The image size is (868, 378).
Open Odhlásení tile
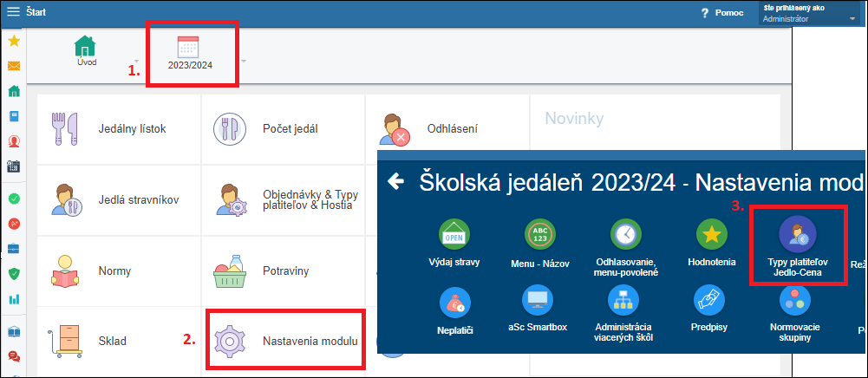447,129
